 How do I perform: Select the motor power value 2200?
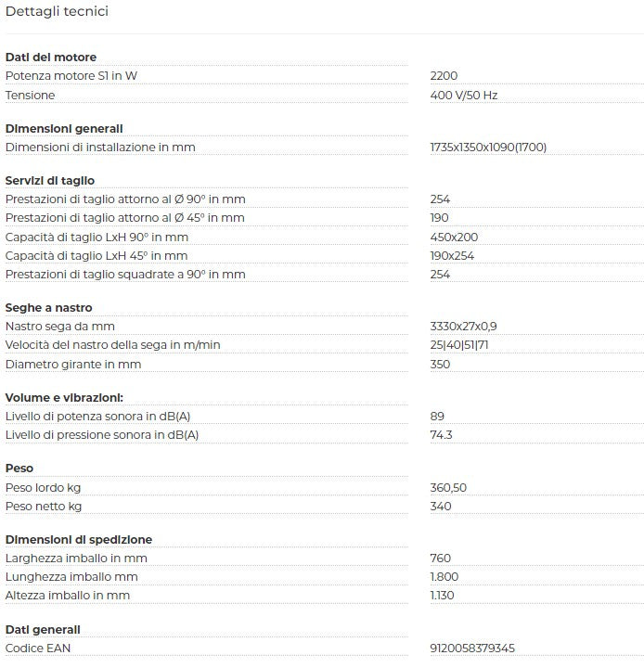(x=444, y=76)
